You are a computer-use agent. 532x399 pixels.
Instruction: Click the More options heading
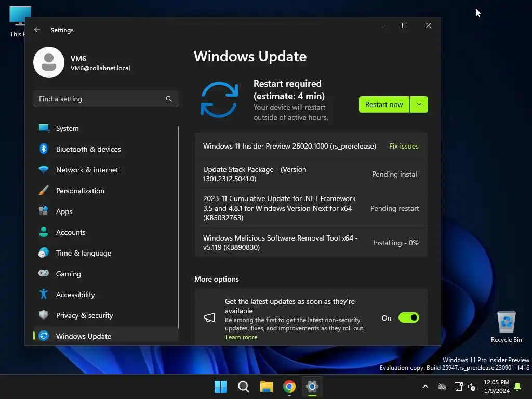217,279
